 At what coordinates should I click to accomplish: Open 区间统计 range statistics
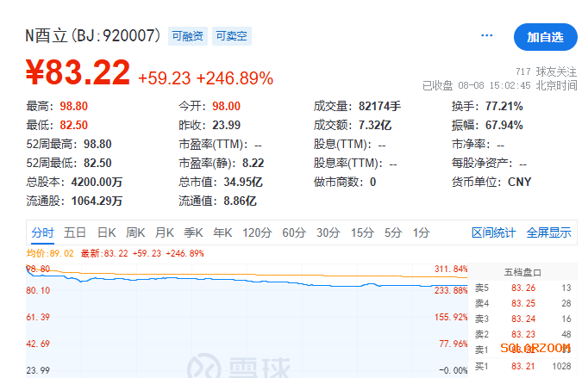[x=493, y=232]
